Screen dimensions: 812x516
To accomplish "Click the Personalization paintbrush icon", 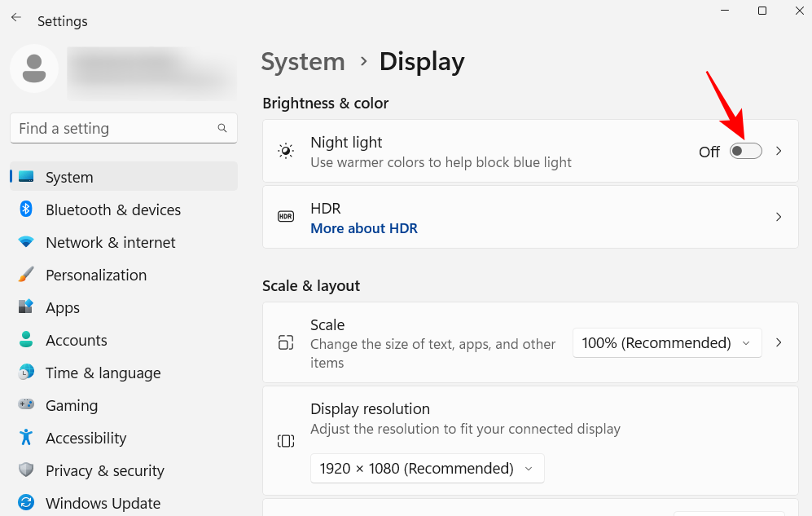I will pyautogui.click(x=26, y=275).
